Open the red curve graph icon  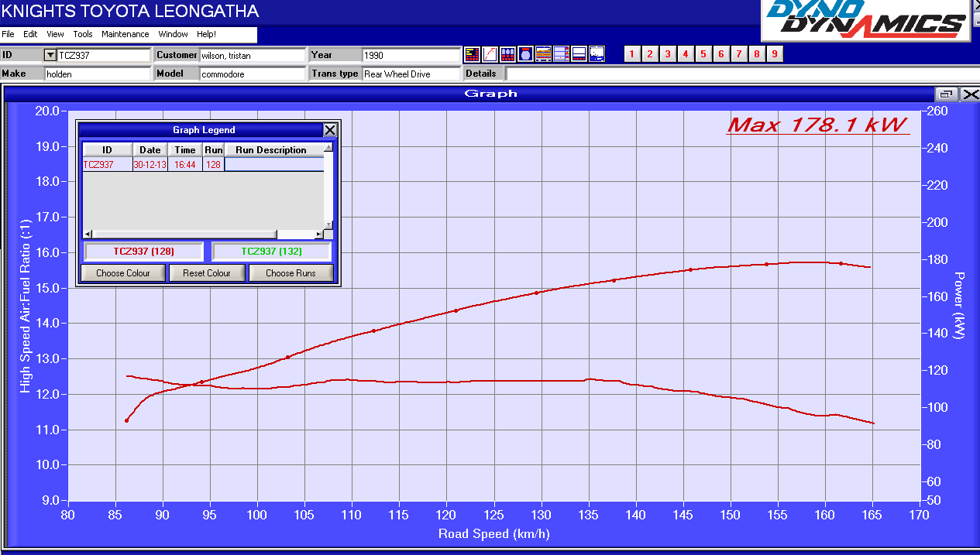click(490, 54)
